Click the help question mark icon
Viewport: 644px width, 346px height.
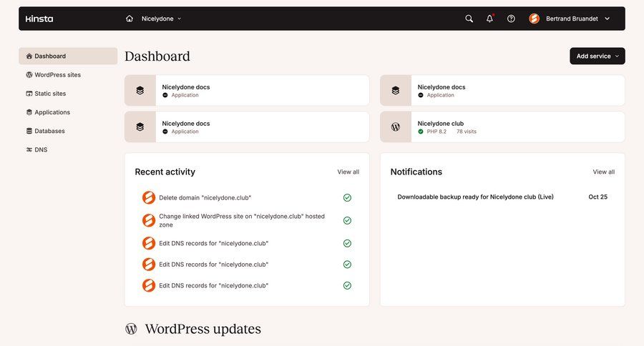(x=511, y=19)
